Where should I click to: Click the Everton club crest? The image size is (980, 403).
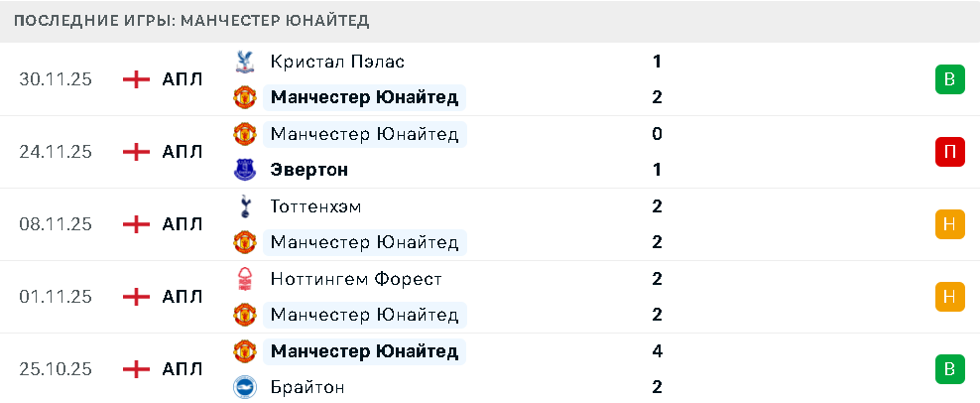[x=244, y=170]
